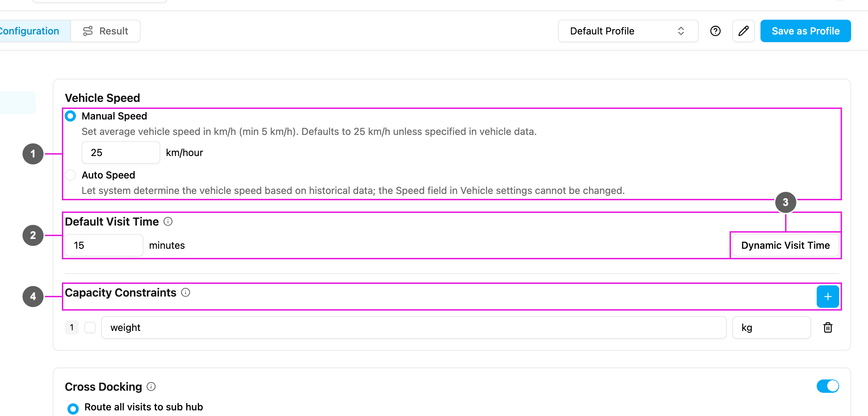Click the pencil edit profile icon
This screenshot has width=868, height=416.
click(743, 31)
